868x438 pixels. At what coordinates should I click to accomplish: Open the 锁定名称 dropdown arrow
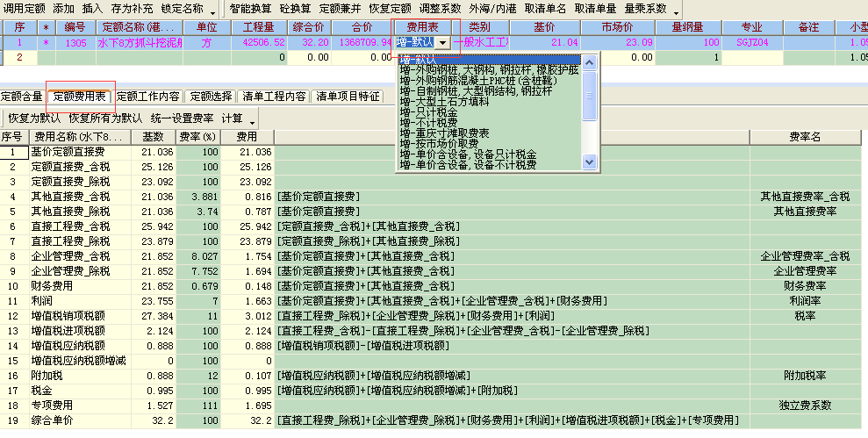(212, 9)
